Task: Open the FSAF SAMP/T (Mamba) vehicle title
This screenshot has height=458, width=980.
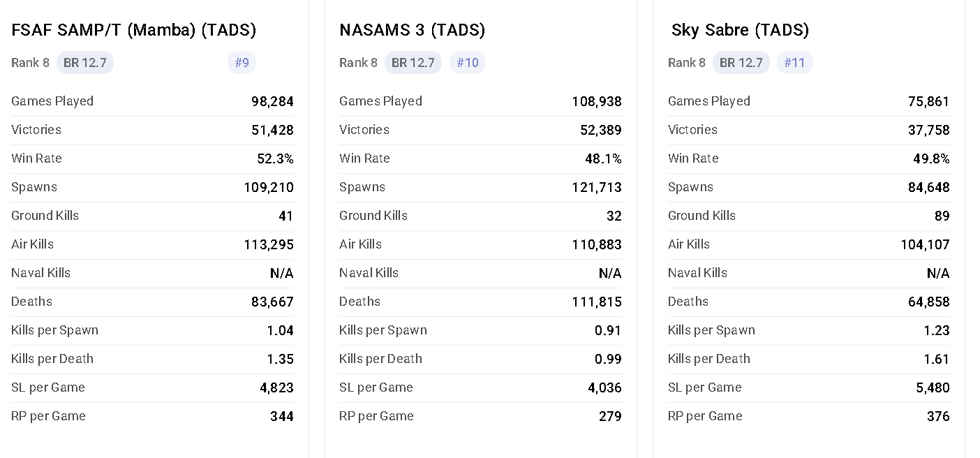Action: coord(133,30)
